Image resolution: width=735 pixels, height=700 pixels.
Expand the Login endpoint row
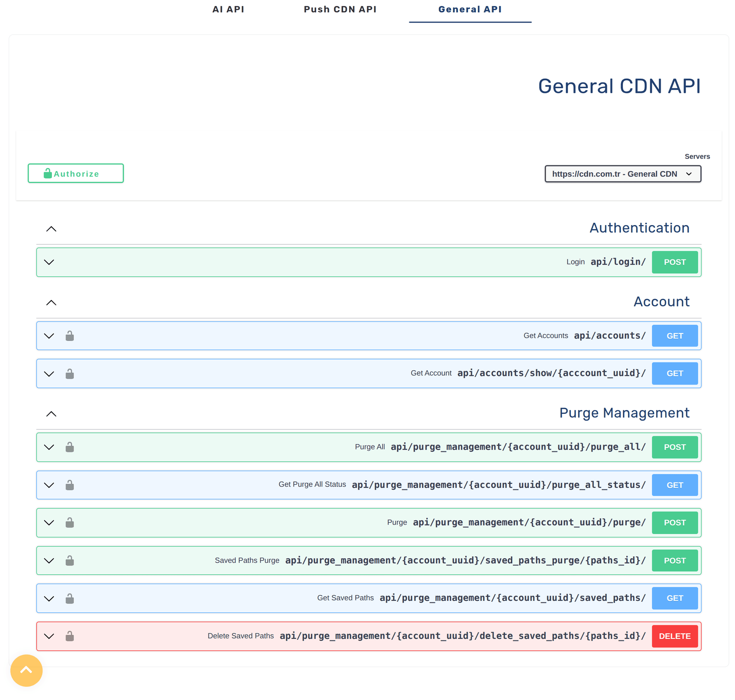coord(369,262)
